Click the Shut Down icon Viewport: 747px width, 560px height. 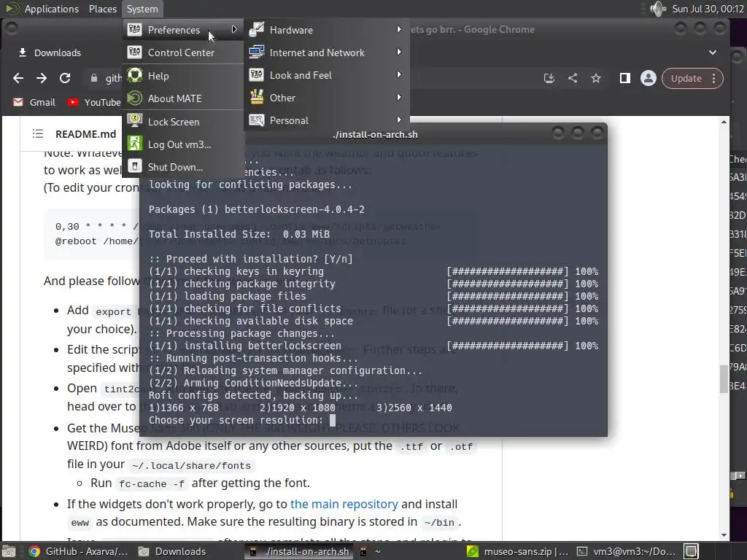[134, 166]
